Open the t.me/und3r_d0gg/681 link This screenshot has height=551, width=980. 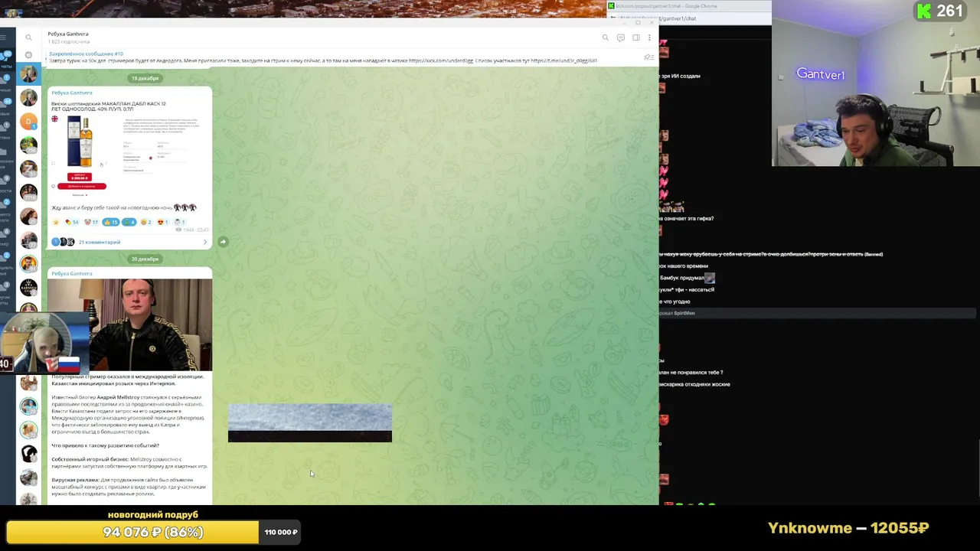[x=563, y=60]
